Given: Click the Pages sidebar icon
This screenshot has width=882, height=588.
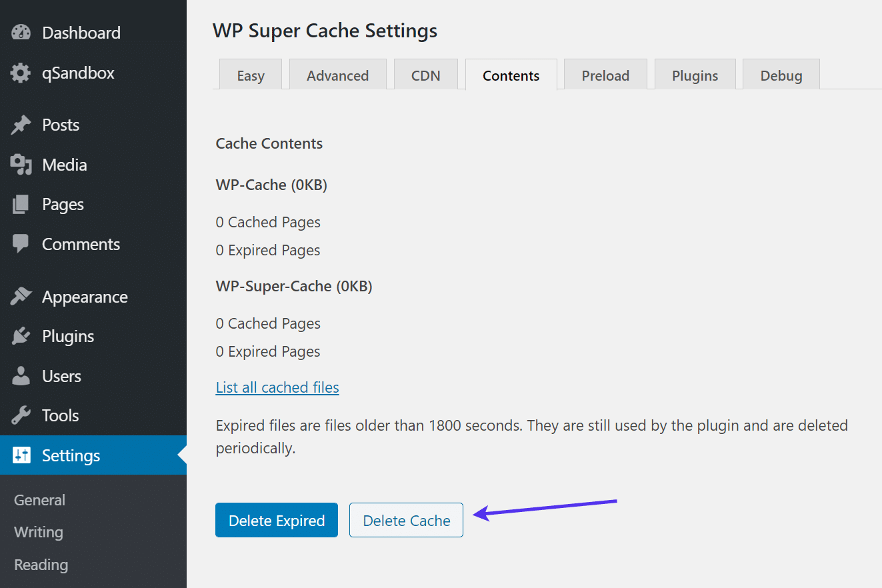Looking at the screenshot, I should (21, 204).
